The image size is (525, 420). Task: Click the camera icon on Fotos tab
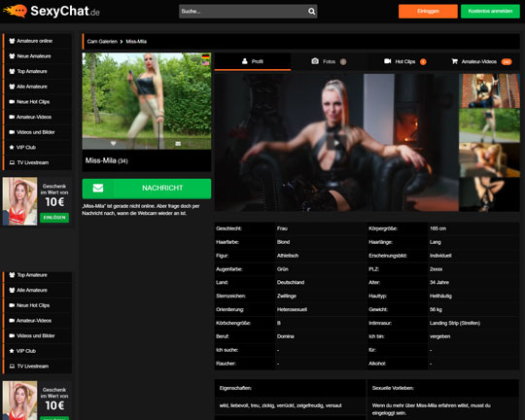coord(315,61)
